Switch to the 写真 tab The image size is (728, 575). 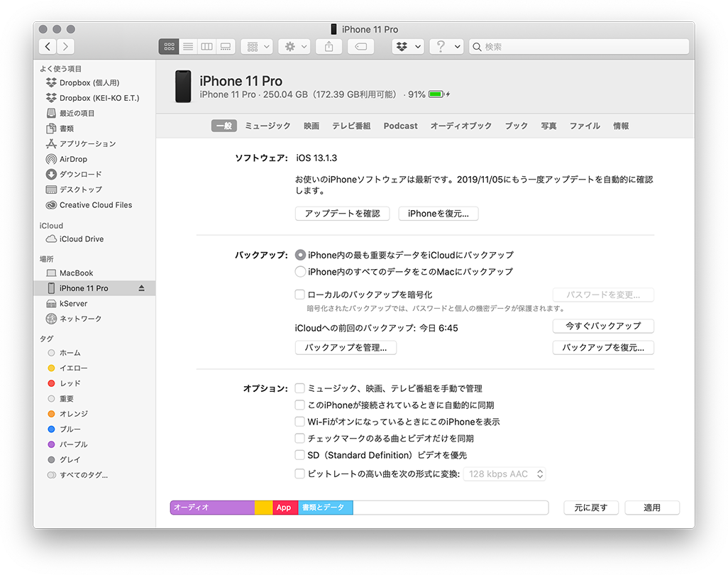[548, 126]
